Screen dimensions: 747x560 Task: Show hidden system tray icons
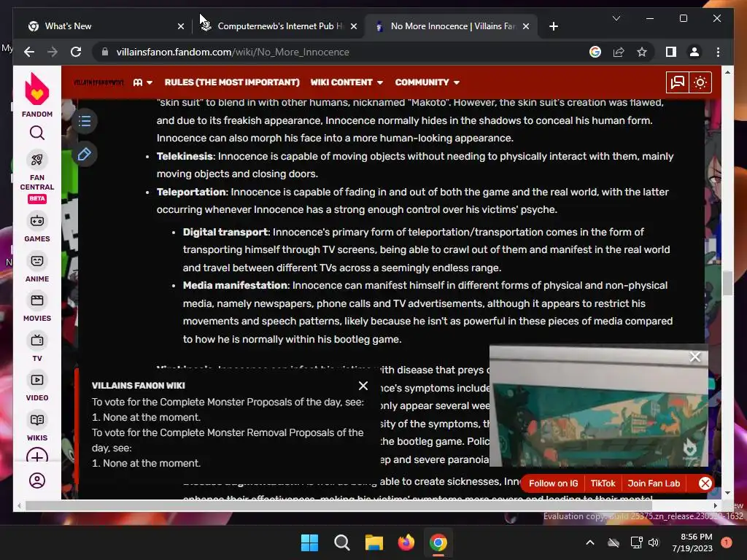589,542
